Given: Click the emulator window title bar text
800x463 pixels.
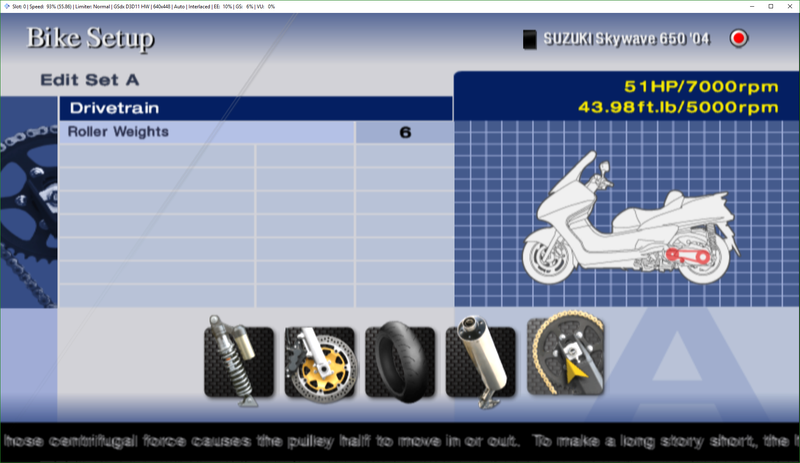Looking at the screenshot, I should click(x=143, y=7).
